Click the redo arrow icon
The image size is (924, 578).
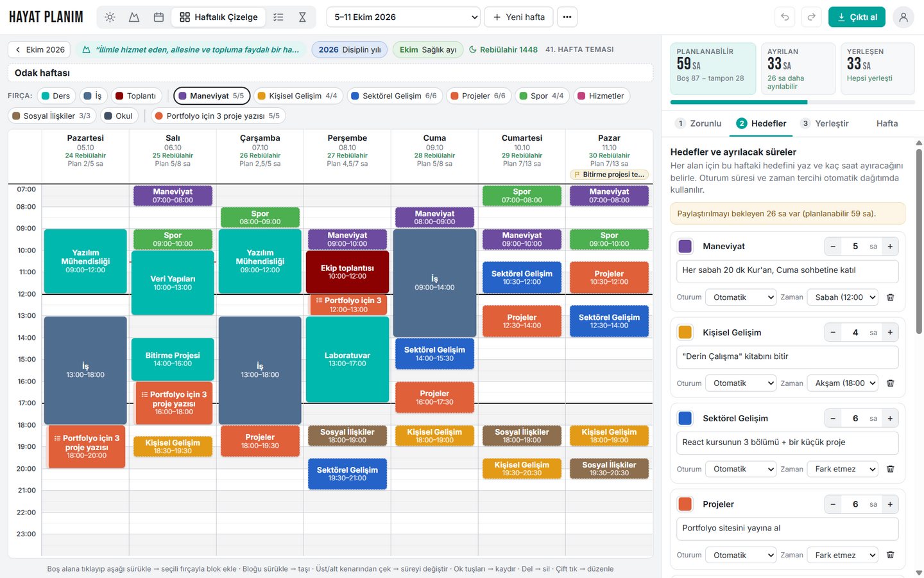pos(812,17)
